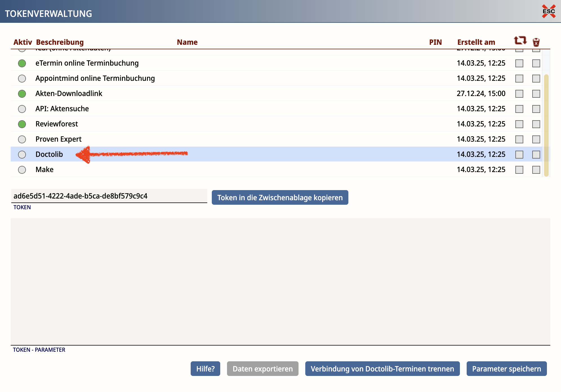Image resolution: width=561 pixels, height=392 pixels.
Task: Toggle active status for Reviewforest
Action: coord(22,124)
